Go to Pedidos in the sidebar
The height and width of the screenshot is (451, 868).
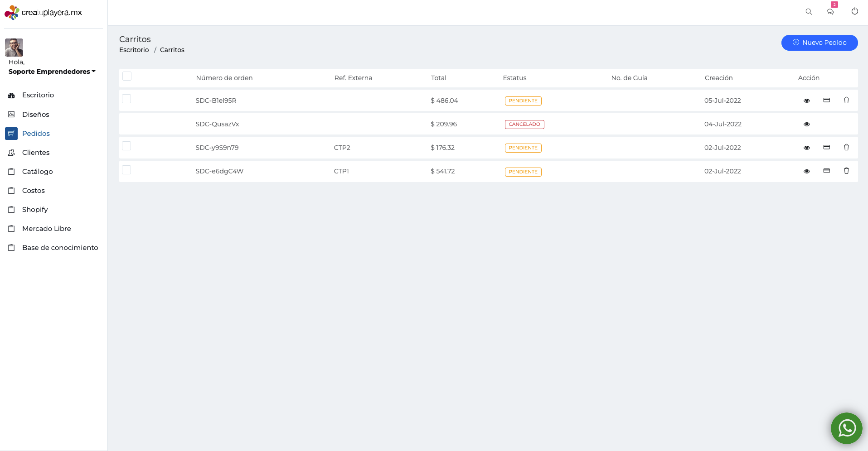36,133
